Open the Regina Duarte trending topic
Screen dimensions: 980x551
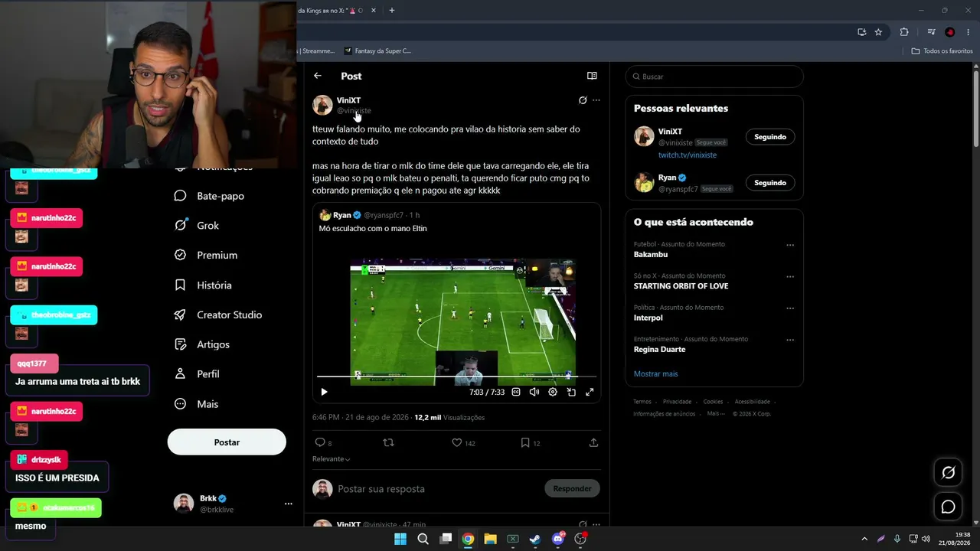tap(660, 350)
